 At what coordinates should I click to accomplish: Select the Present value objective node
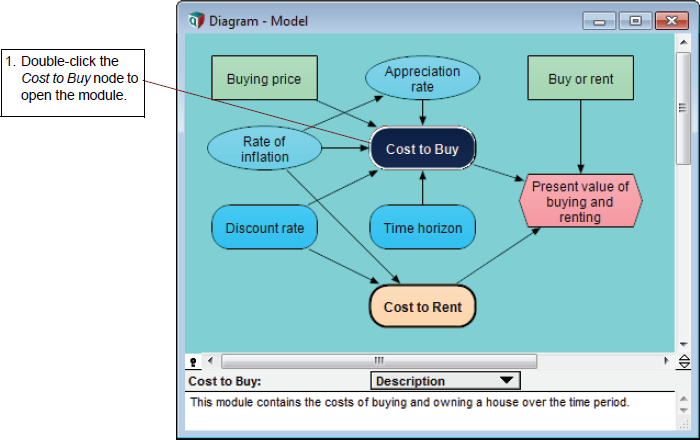tap(580, 201)
